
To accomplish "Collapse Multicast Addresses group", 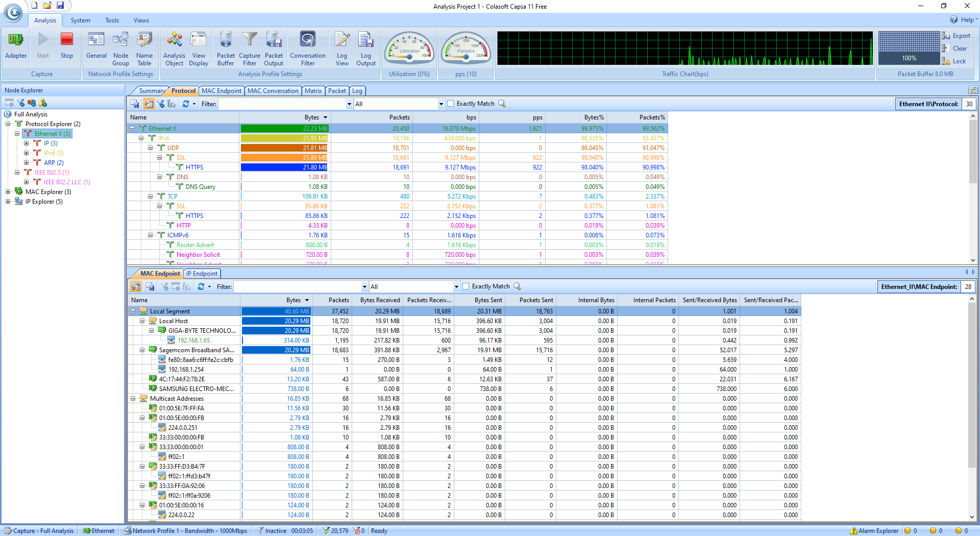I will tap(133, 399).
